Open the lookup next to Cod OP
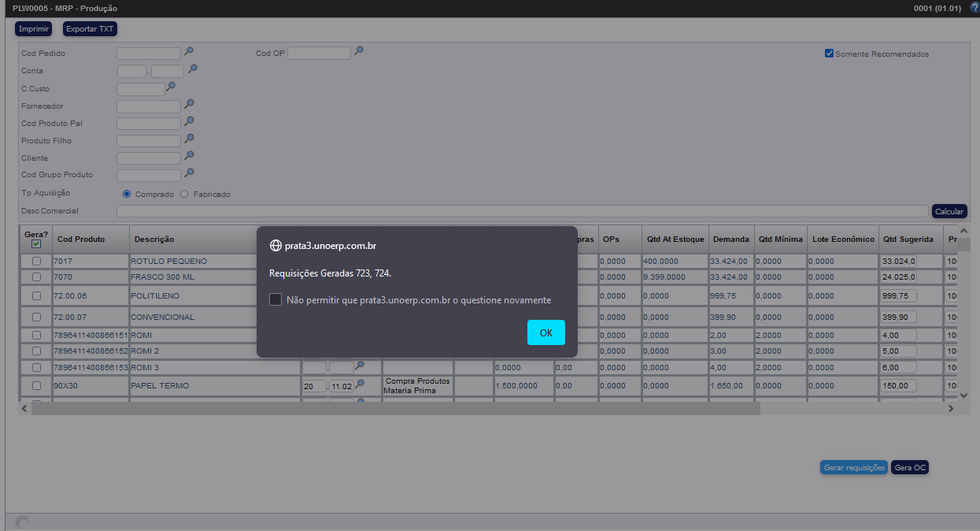The image size is (980, 531). click(x=359, y=52)
